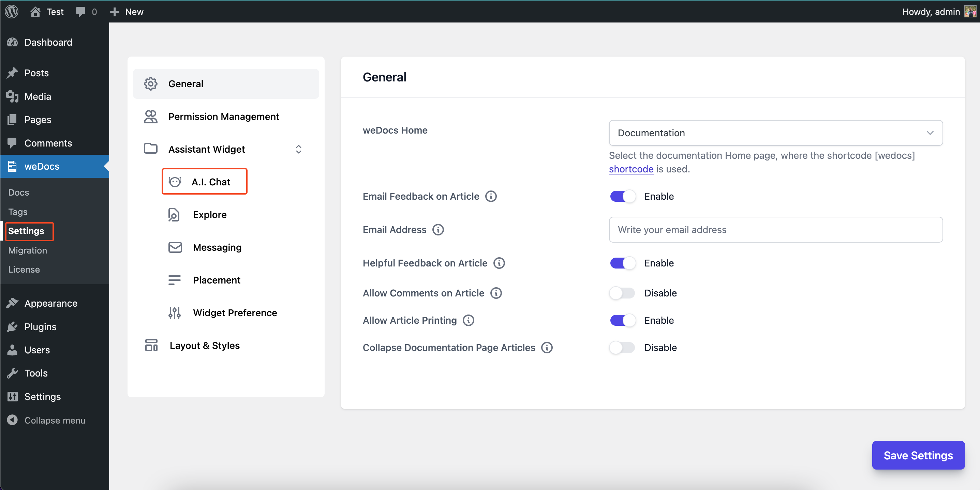Viewport: 980px width, 490px height.
Task: Click the Email Address input field
Action: coord(776,230)
